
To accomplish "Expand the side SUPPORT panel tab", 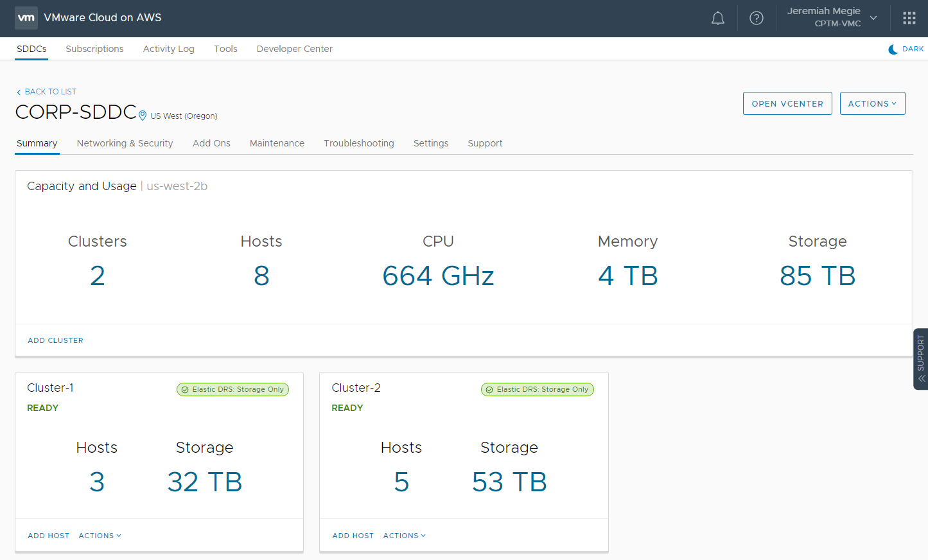I will [x=920, y=359].
